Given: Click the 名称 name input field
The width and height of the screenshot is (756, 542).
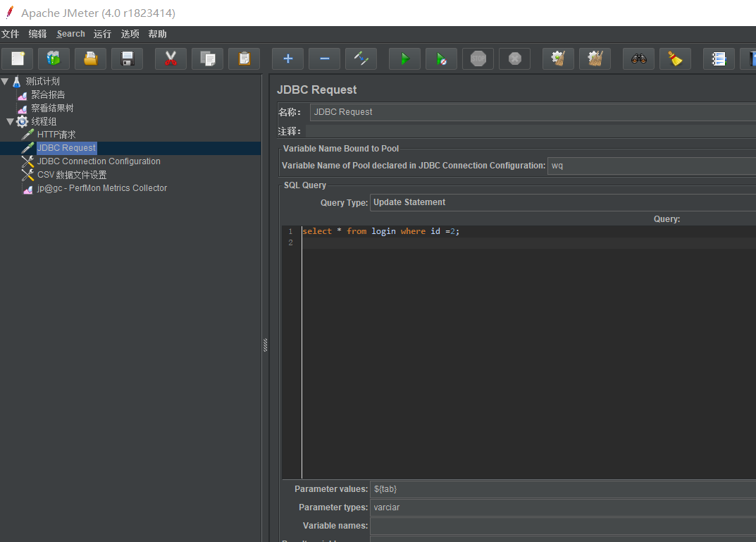Looking at the screenshot, I should 533,112.
